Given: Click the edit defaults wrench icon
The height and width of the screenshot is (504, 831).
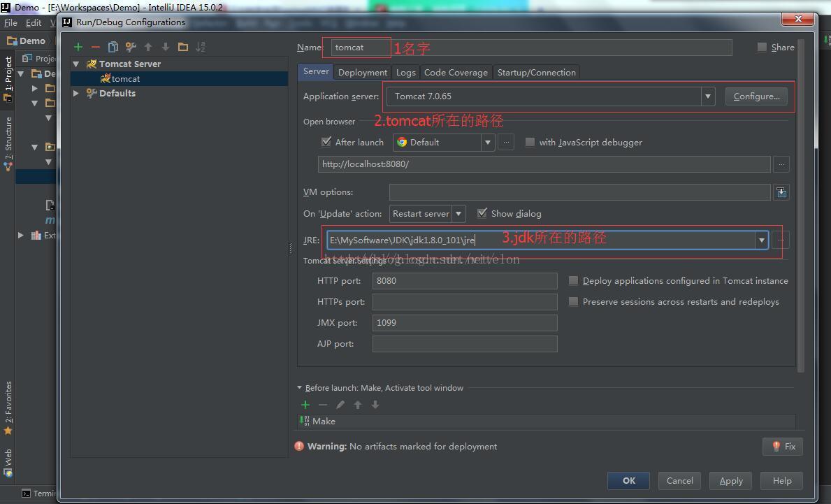Looking at the screenshot, I should tap(131, 47).
